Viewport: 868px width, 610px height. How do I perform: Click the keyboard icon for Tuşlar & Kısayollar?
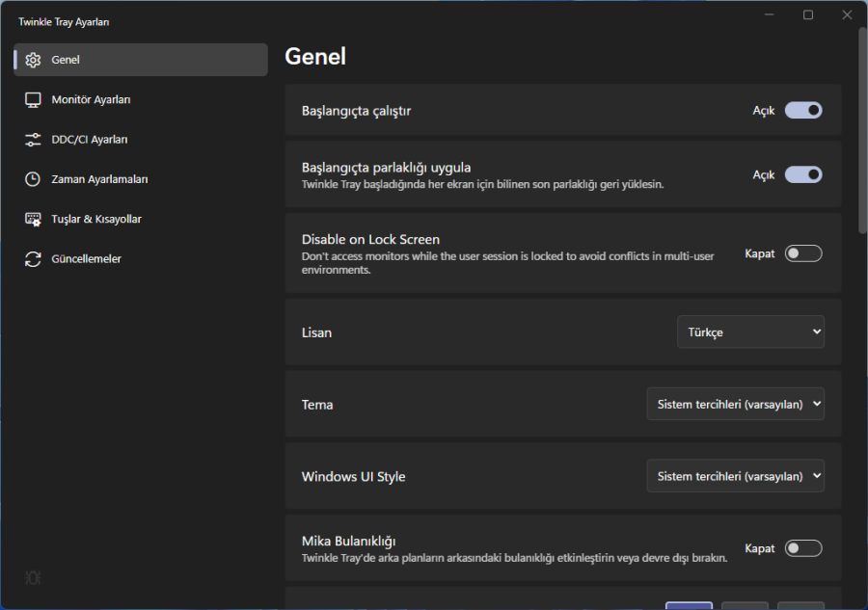[33, 219]
